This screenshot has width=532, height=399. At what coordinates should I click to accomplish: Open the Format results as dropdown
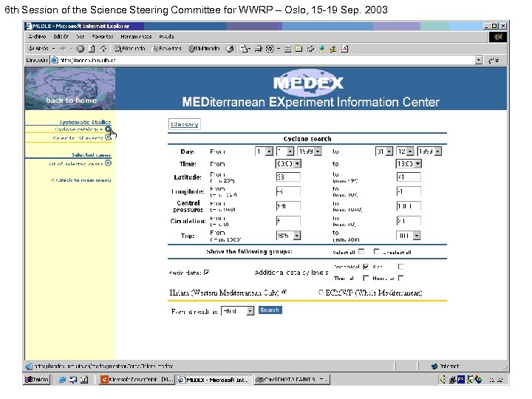tap(237, 311)
